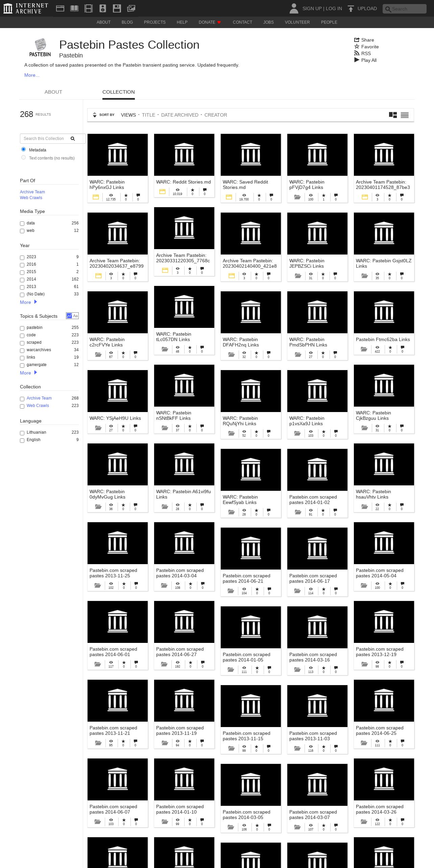The height and width of the screenshot is (868, 434).
Task: Open the Internet Archive home logo
Action: [26, 8]
